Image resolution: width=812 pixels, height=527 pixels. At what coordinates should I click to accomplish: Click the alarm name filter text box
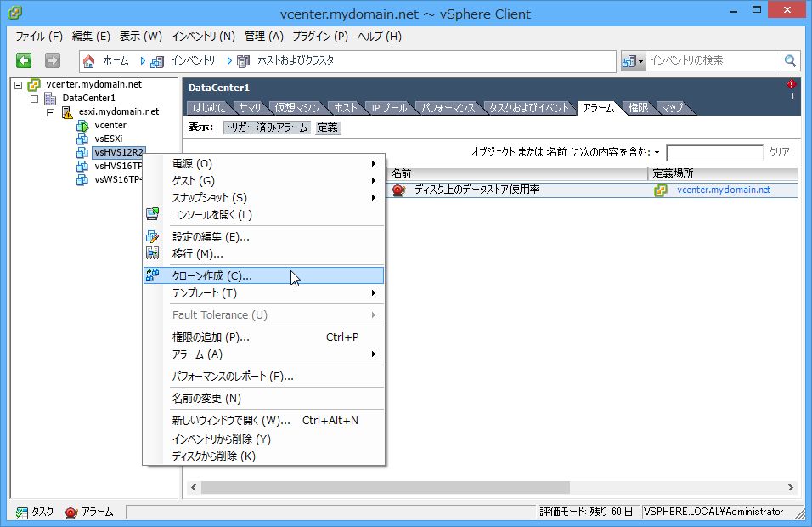(x=714, y=153)
